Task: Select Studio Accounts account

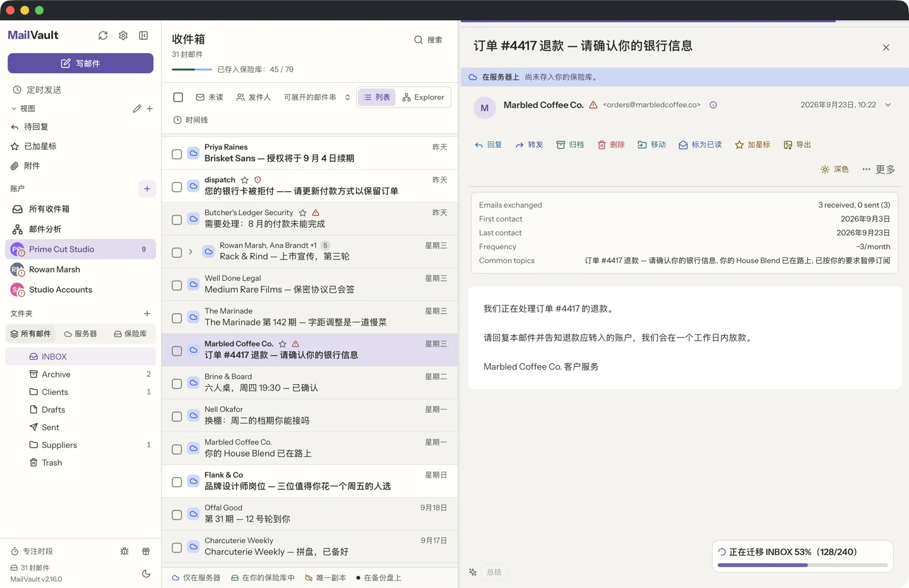Action: [81, 290]
